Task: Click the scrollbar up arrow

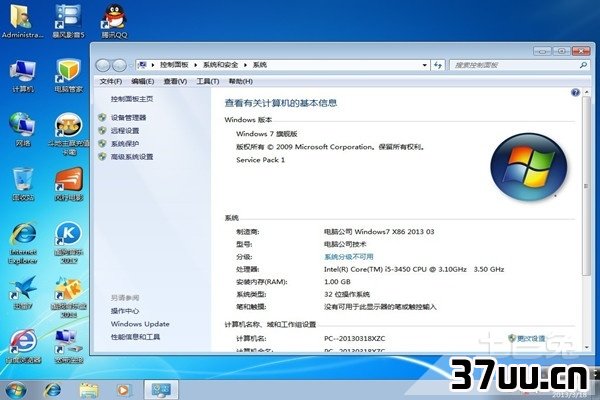Action: coord(587,92)
